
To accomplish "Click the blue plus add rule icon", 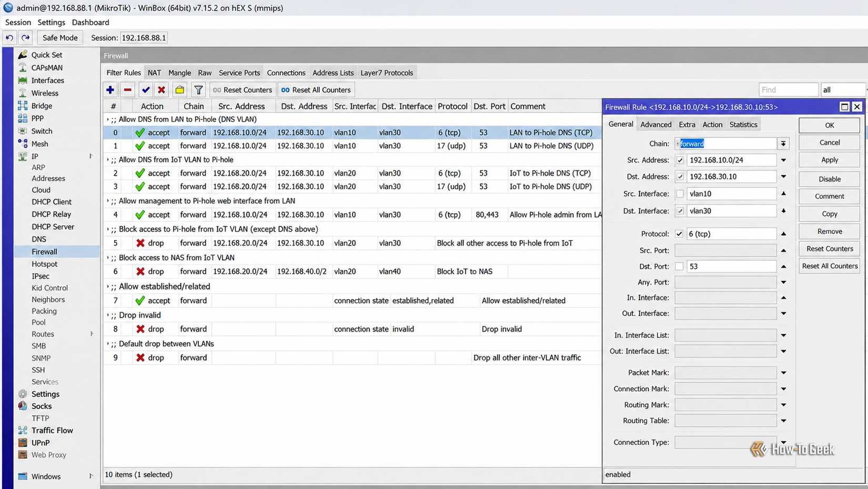I will [x=110, y=90].
